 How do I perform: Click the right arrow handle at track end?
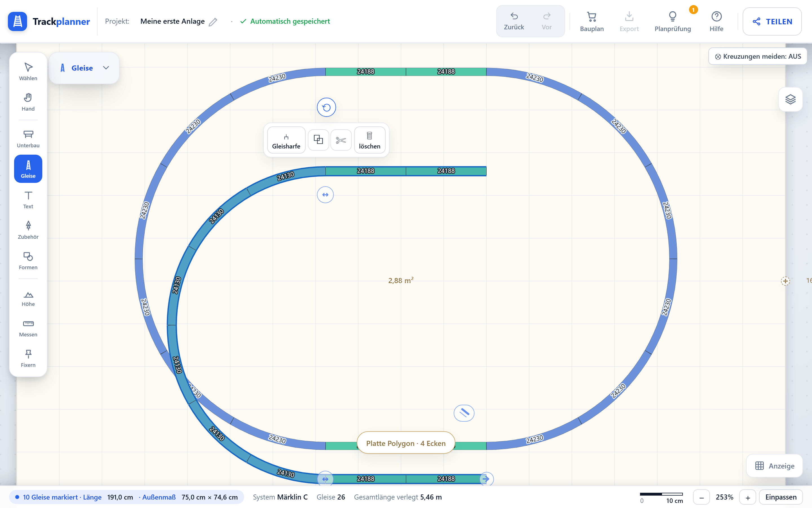(486, 479)
